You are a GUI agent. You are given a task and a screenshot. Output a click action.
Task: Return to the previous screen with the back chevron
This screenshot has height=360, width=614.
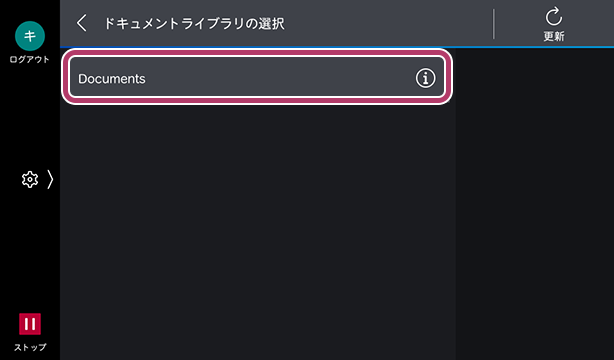point(81,23)
